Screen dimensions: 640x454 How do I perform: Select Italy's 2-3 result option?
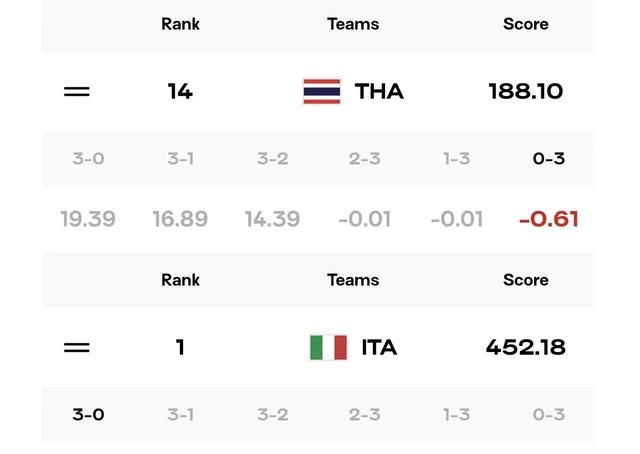(x=364, y=414)
